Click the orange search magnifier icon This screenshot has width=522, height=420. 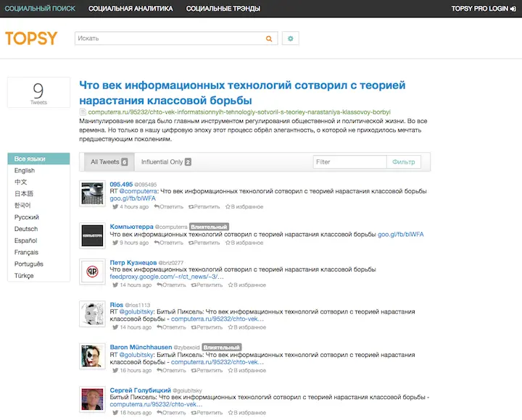[x=269, y=38]
